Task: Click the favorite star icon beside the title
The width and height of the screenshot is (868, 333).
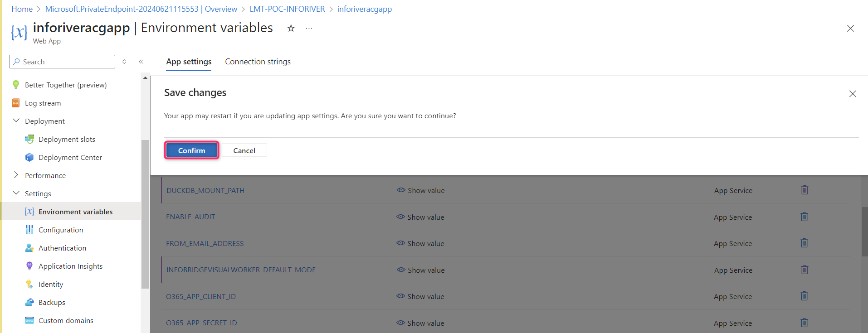Action: pyautogui.click(x=291, y=28)
